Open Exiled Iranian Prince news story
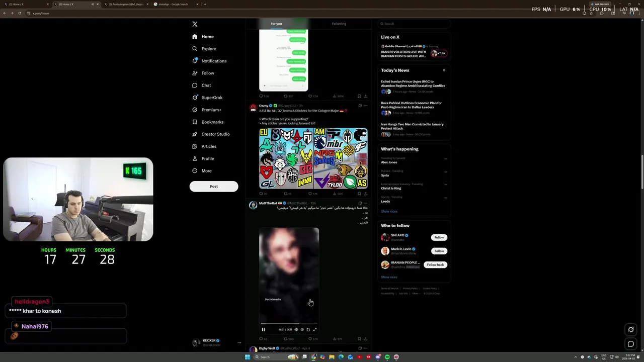644x362 pixels. click(413, 86)
